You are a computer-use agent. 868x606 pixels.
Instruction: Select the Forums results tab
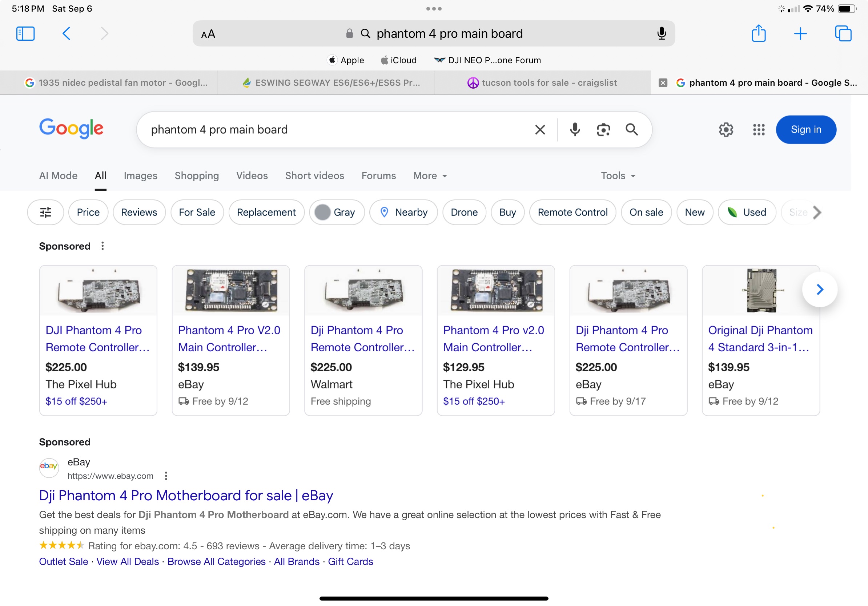pos(378,176)
